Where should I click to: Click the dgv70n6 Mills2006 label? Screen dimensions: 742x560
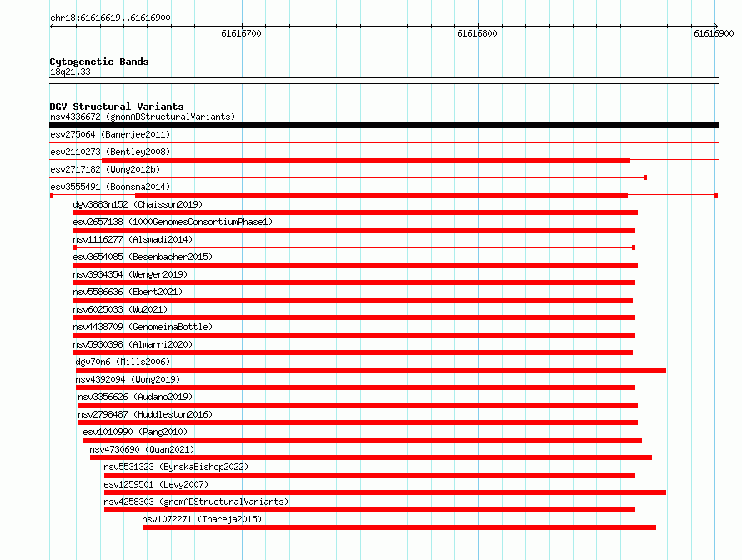[123, 362]
